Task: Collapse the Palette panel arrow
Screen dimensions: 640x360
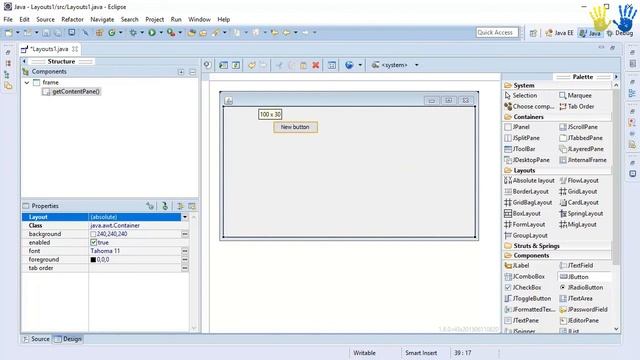Action: [616, 77]
